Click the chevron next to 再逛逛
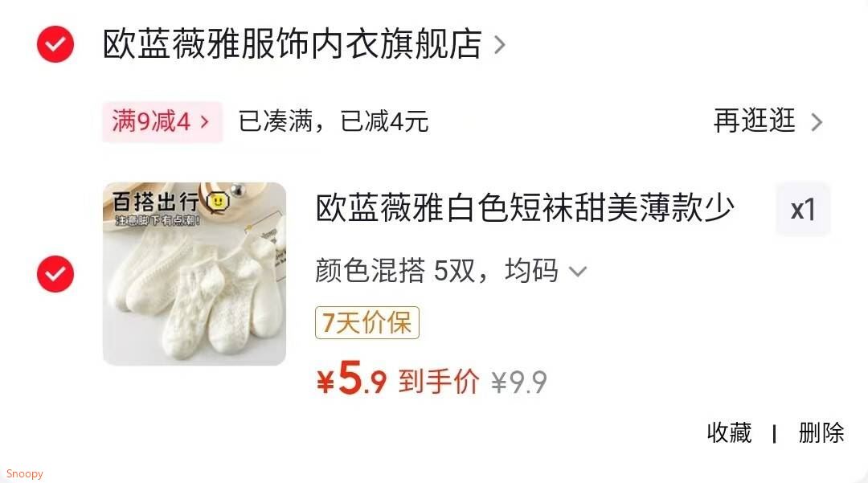Image resolution: width=868 pixels, height=483 pixels. (817, 121)
